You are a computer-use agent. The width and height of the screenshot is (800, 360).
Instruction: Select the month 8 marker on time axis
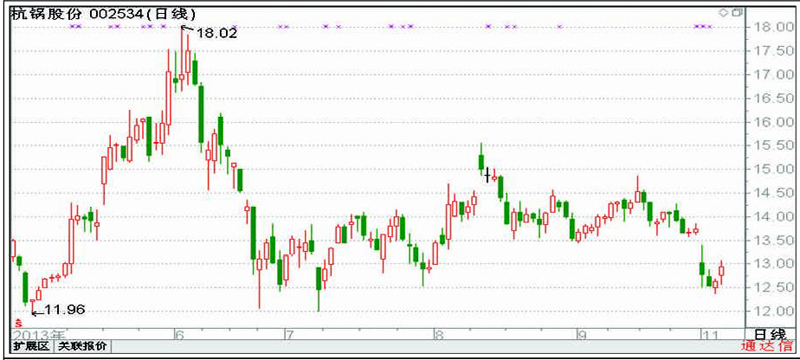437,335
